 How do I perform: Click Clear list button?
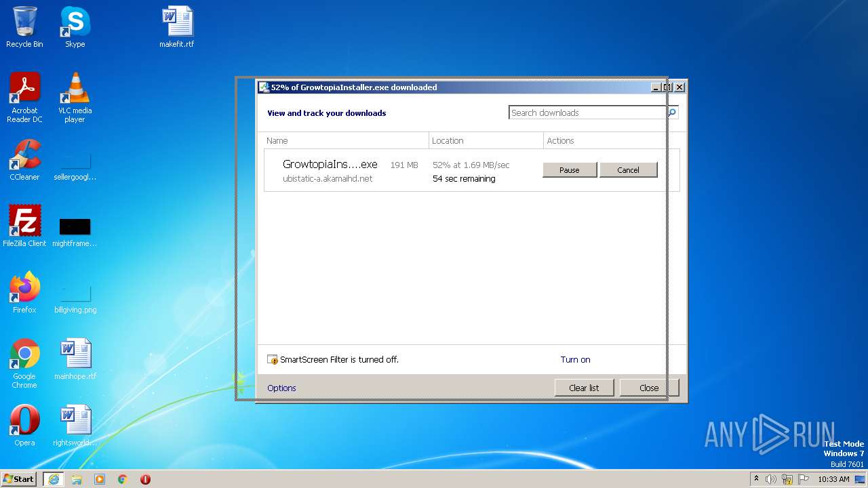tap(584, 388)
